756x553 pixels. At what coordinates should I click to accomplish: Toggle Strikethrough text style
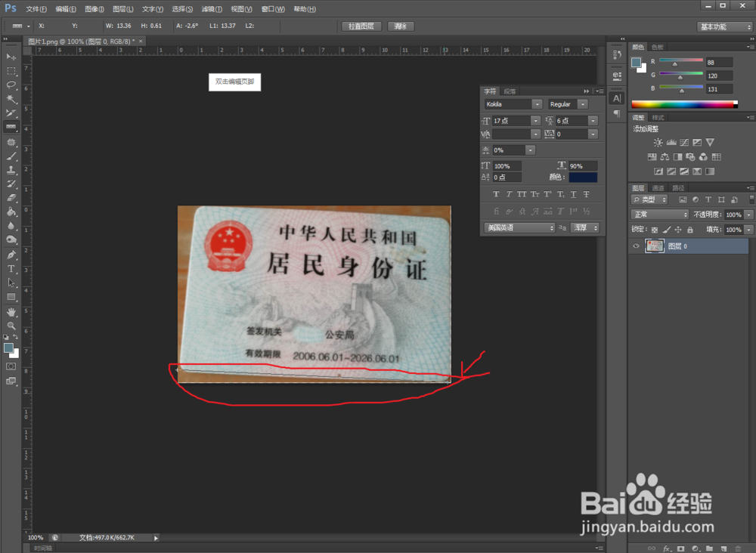click(x=587, y=194)
